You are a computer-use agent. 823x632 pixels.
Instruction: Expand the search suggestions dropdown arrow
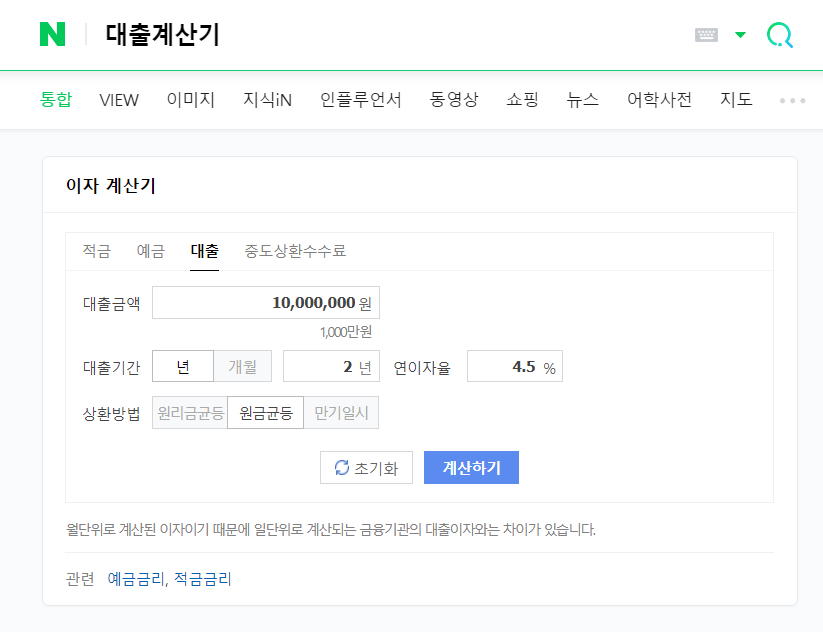tap(741, 35)
